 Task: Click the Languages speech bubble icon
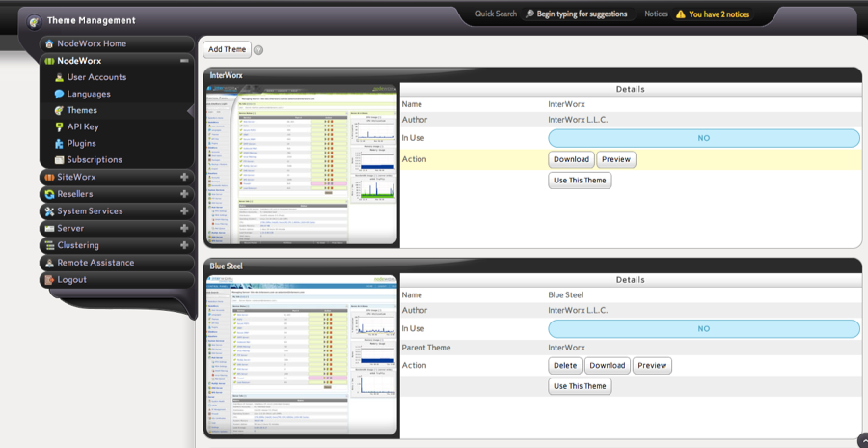[x=59, y=95]
